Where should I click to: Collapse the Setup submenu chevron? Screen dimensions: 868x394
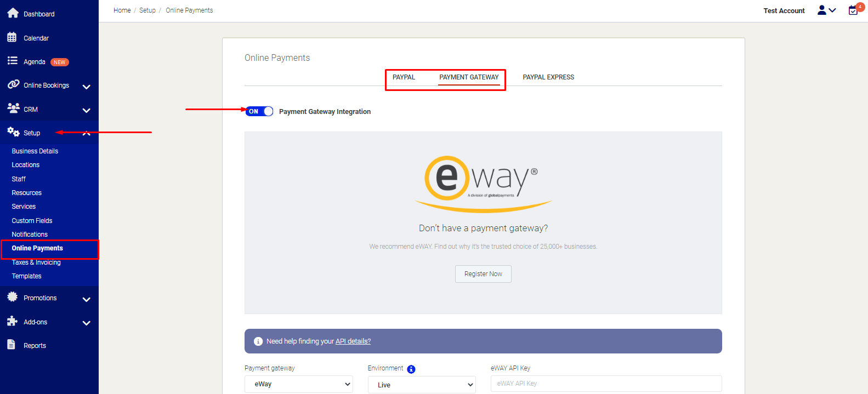tap(86, 133)
